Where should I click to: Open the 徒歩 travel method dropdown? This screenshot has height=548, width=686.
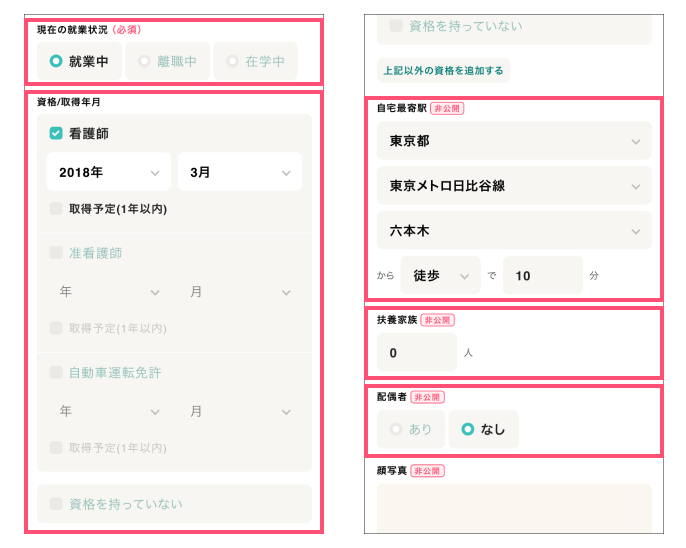(x=440, y=275)
